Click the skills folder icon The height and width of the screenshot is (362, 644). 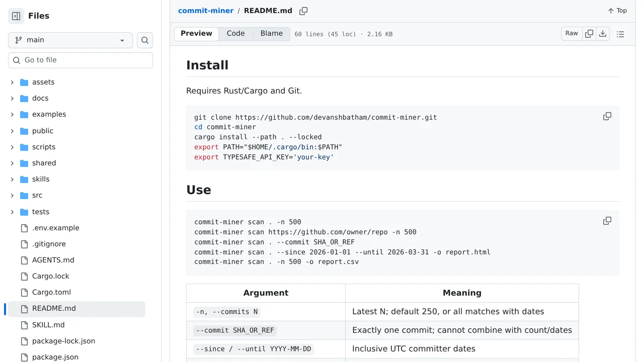24,179
